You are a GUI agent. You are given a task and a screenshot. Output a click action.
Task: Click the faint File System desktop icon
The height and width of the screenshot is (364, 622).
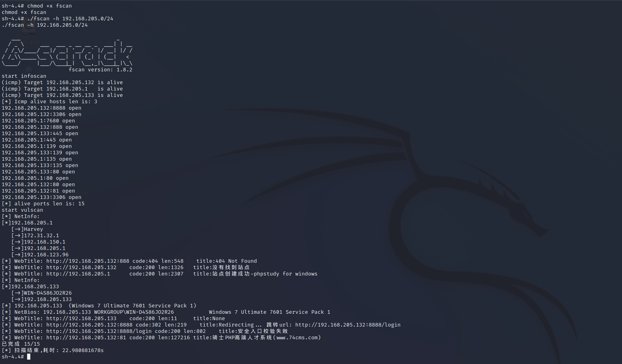[x=29, y=27]
